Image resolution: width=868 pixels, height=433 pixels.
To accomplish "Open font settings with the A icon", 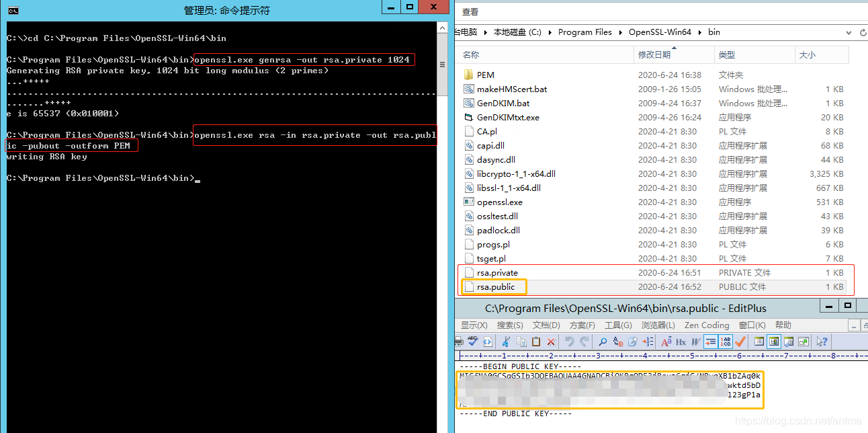I will point(666,342).
